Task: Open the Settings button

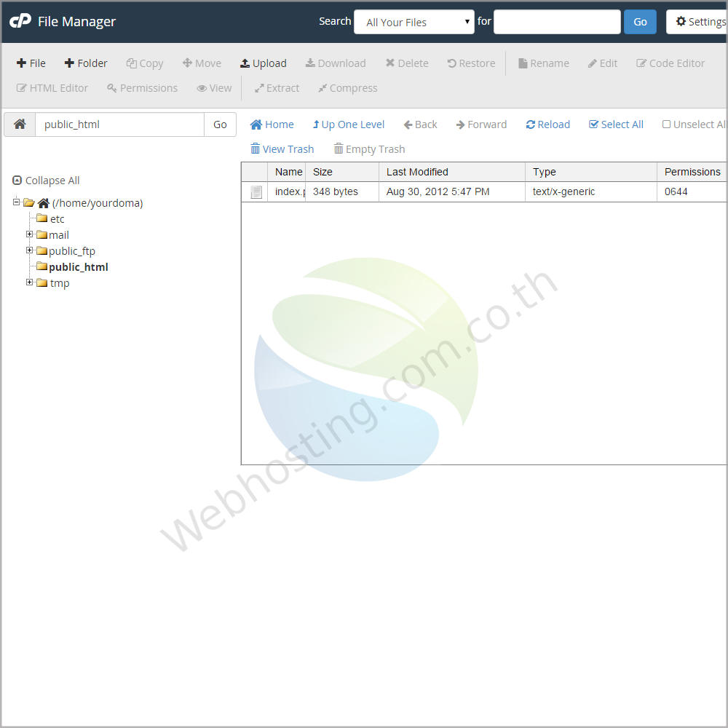Action: point(697,22)
